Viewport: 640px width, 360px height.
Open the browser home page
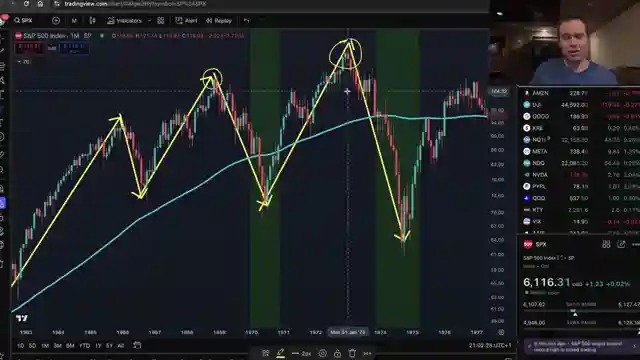(x=40, y=4)
